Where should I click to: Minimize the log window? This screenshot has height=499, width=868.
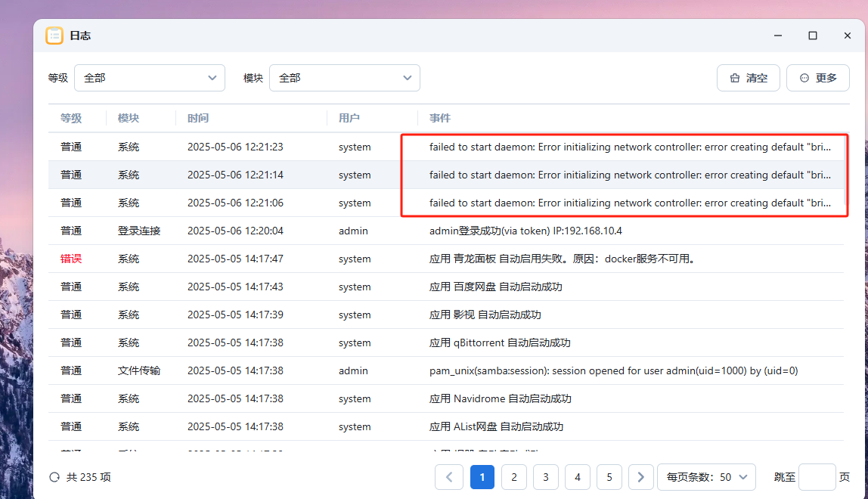tap(778, 36)
